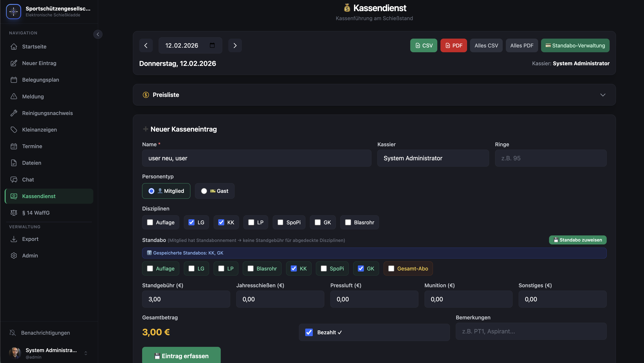Click Standabo zuweisen button
The image size is (644, 363).
coord(578,240)
